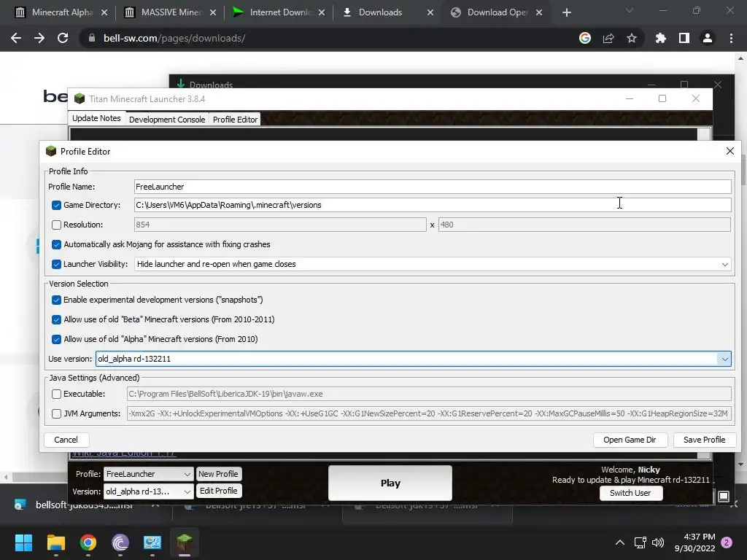747x560 pixels.
Task: Open Chrome three-dot menu
Action: pyautogui.click(x=731, y=38)
